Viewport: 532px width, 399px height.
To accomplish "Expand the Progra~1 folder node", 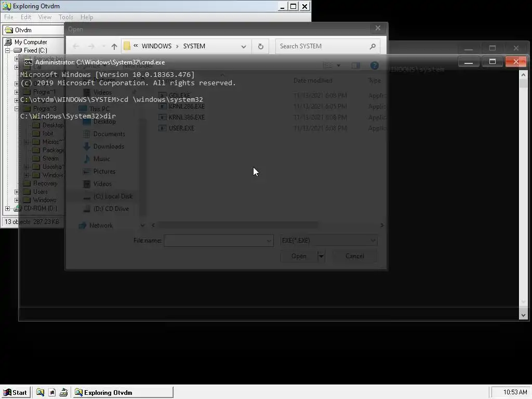I will (x=17, y=92).
